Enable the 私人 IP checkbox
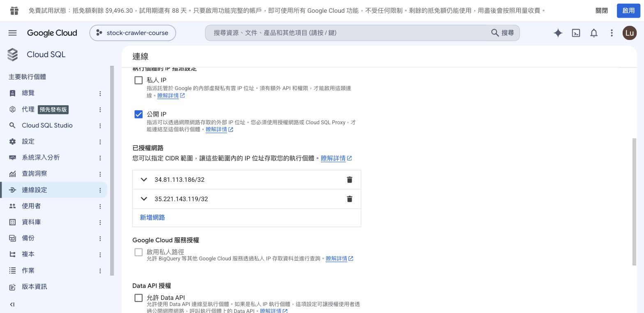 (x=138, y=80)
